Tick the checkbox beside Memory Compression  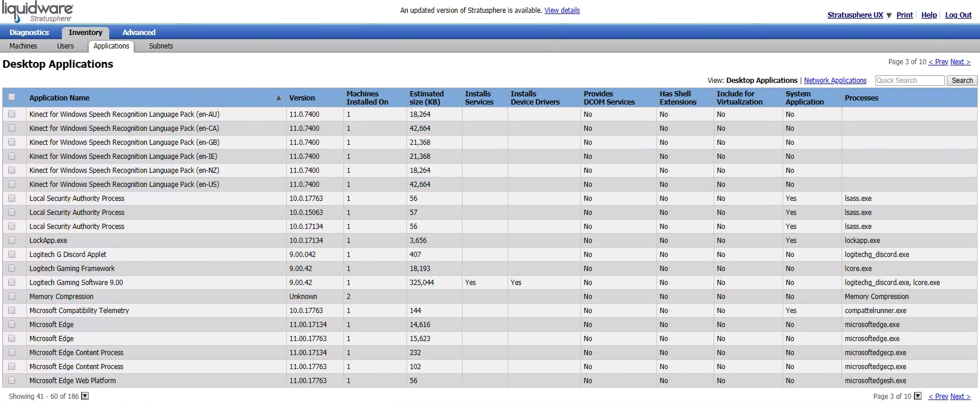point(12,297)
